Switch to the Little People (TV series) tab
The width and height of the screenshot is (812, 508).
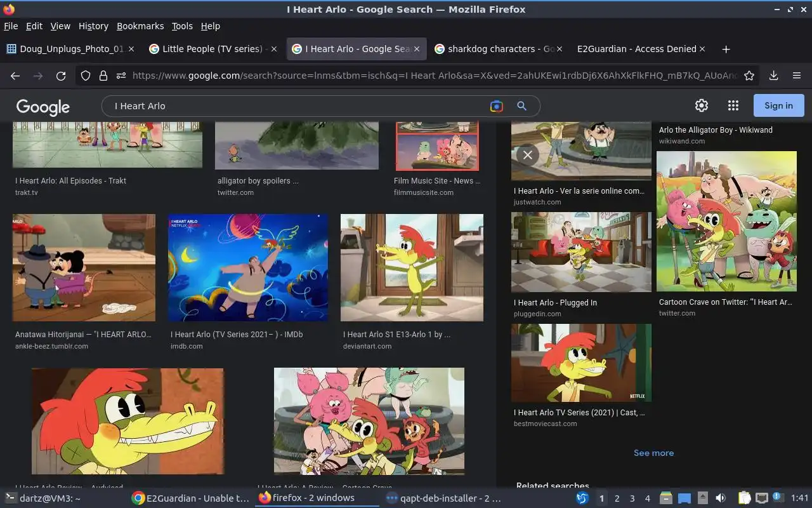click(x=213, y=49)
